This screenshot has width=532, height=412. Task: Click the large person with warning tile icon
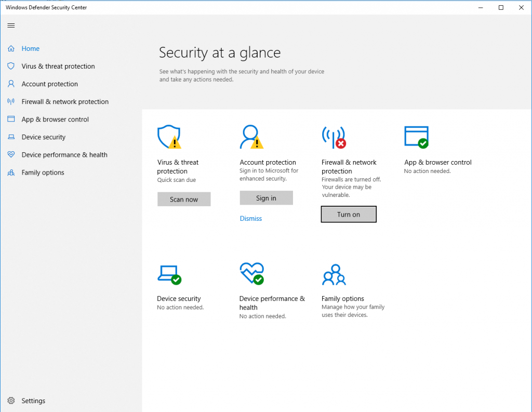[251, 137]
